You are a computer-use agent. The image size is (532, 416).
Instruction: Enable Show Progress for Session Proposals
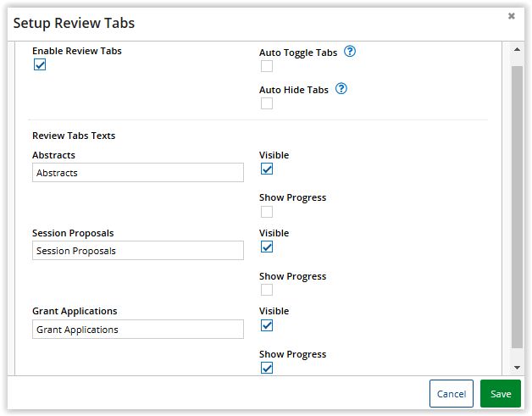click(267, 290)
